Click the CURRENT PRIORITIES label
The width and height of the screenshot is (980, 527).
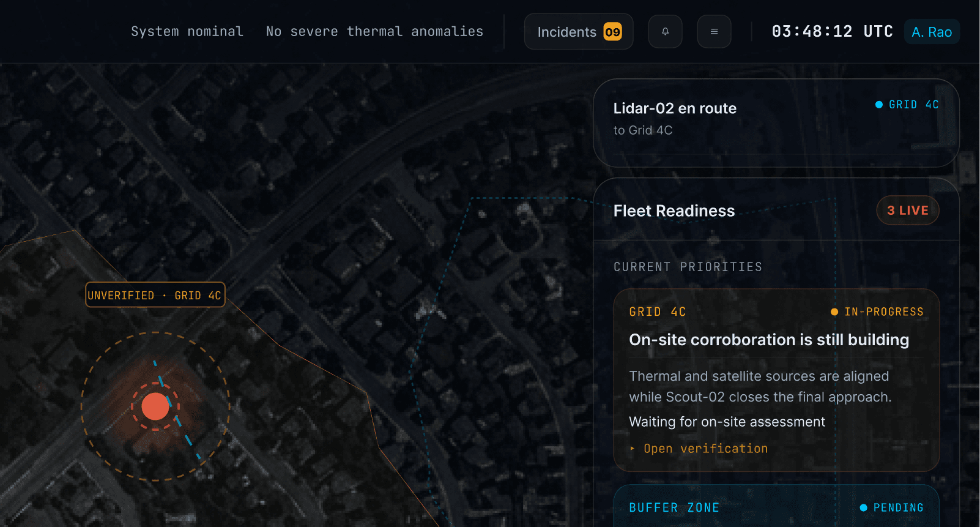[x=688, y=267]
